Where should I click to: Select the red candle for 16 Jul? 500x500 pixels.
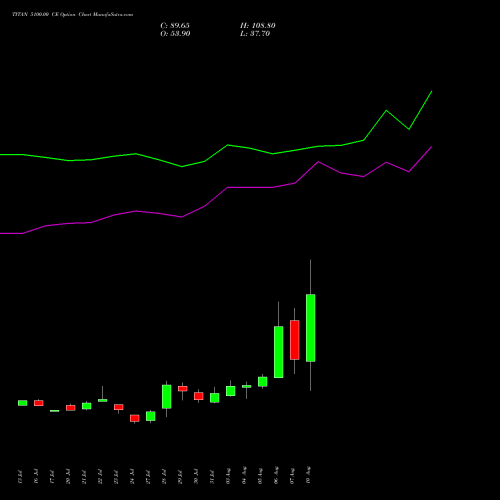point(39,403)
